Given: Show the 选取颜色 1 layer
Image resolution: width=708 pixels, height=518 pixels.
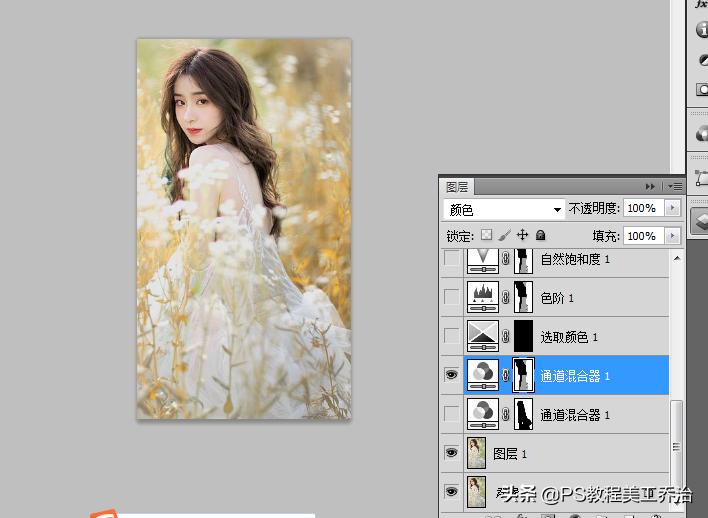Looking at the screenshot, I should click(x=452, y=336).
